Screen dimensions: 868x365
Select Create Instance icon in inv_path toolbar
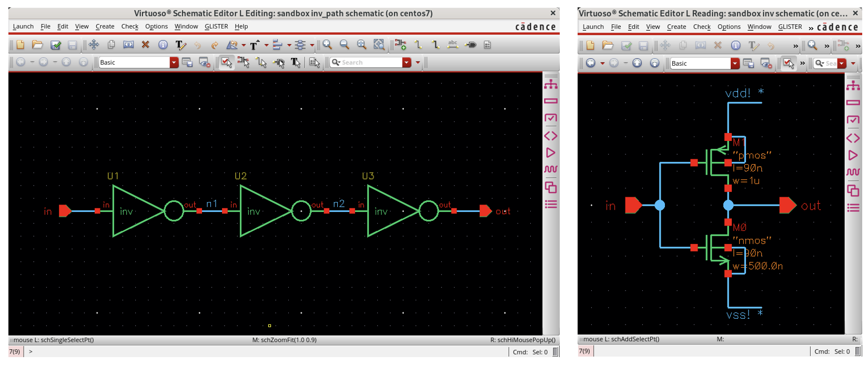click(400, 45)
